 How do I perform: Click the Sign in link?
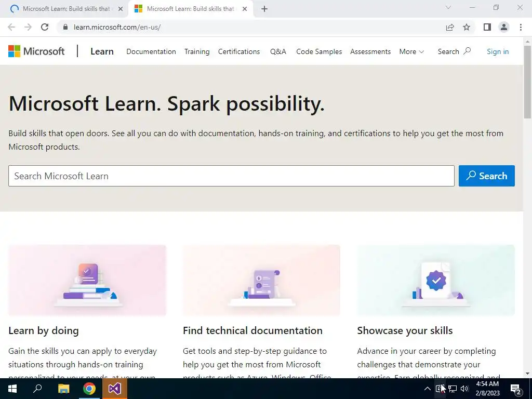(x=498, y=51)
